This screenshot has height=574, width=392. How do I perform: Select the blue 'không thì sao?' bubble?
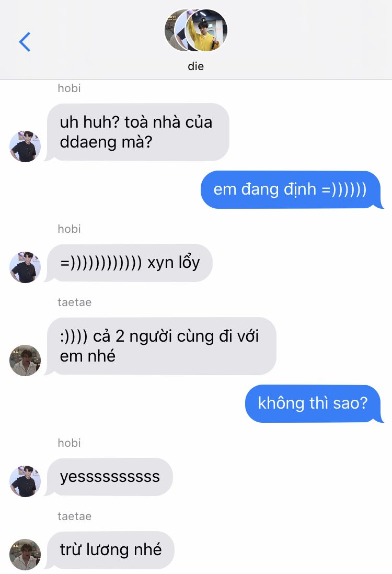pos(313,403)
